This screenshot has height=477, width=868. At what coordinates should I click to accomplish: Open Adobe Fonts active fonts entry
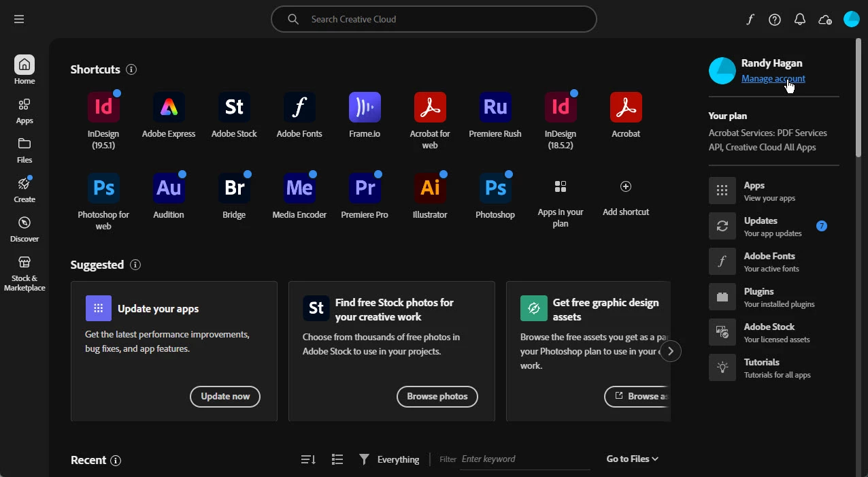click(x=773, y=262)
